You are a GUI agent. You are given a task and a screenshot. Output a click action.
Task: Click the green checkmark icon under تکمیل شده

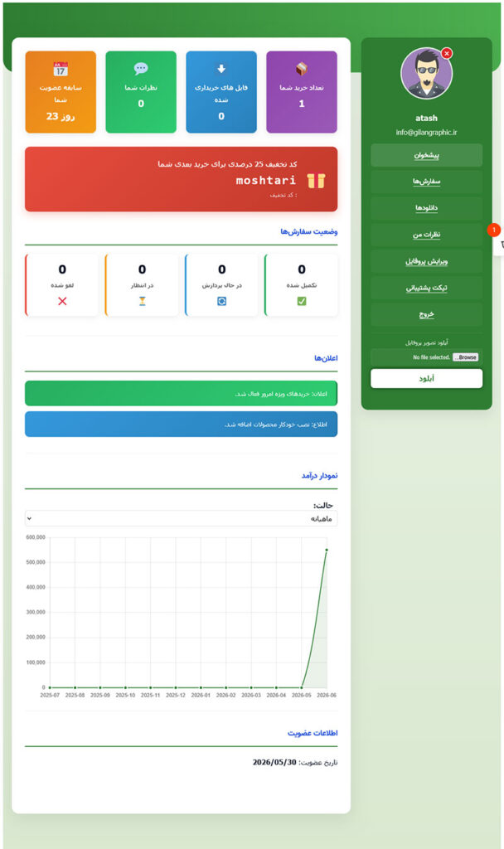pos(302,301)
